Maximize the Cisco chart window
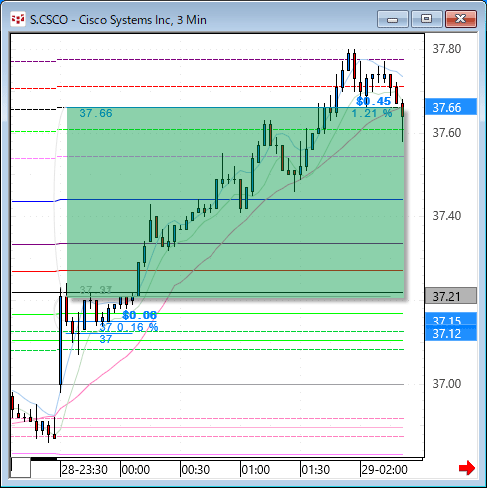The width and height of the screenshot is (487, 488). tap(426, 19)
